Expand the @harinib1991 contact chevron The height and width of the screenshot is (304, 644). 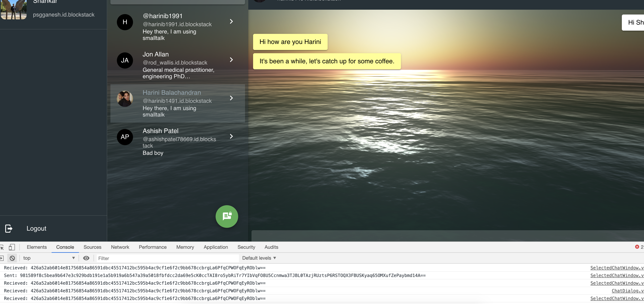click(231, 22)
